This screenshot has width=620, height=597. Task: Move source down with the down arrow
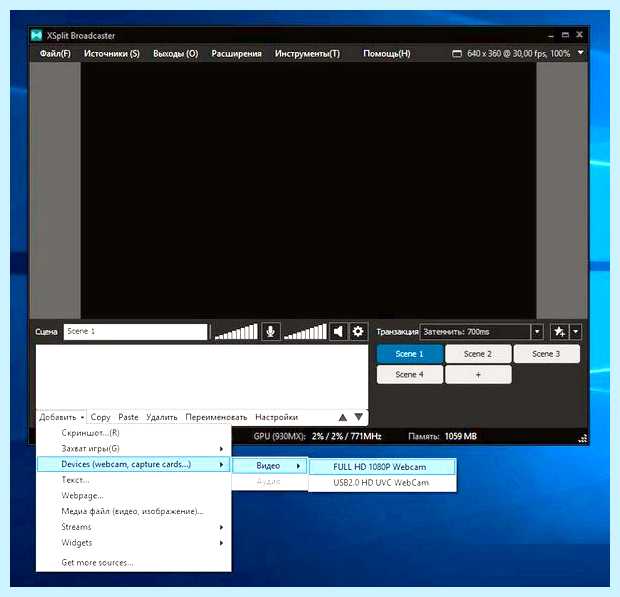coord(359,417)
